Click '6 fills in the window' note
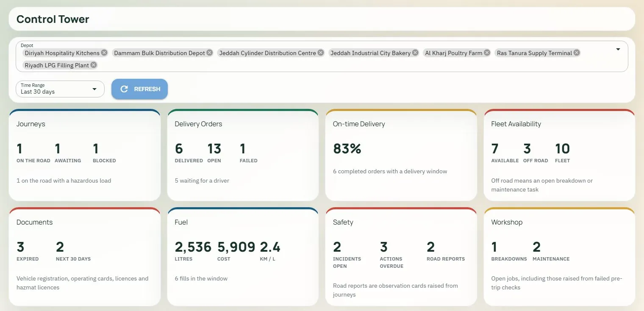The height and width of the screenshot is (311, 644). pyautogui.click(x=201, y=278)
